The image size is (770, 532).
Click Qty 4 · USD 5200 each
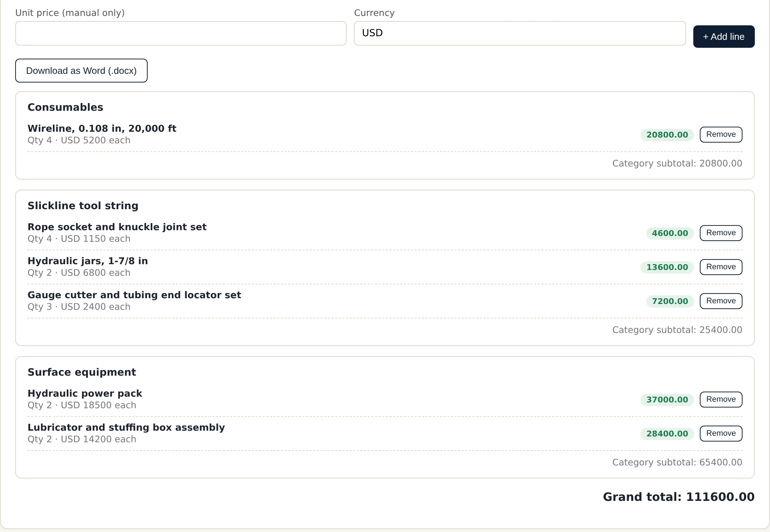point(79,140)
